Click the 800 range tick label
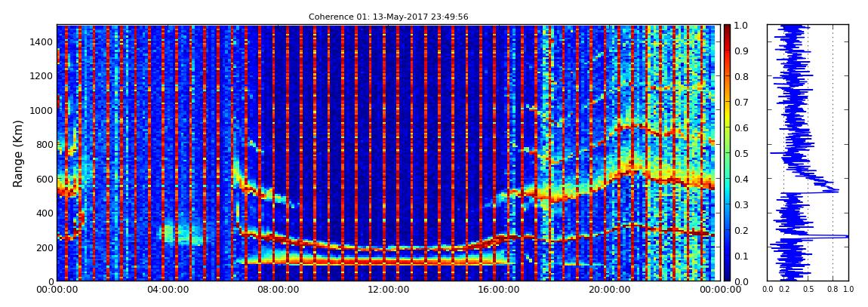The image size is (868, 307). click(45, 144)
